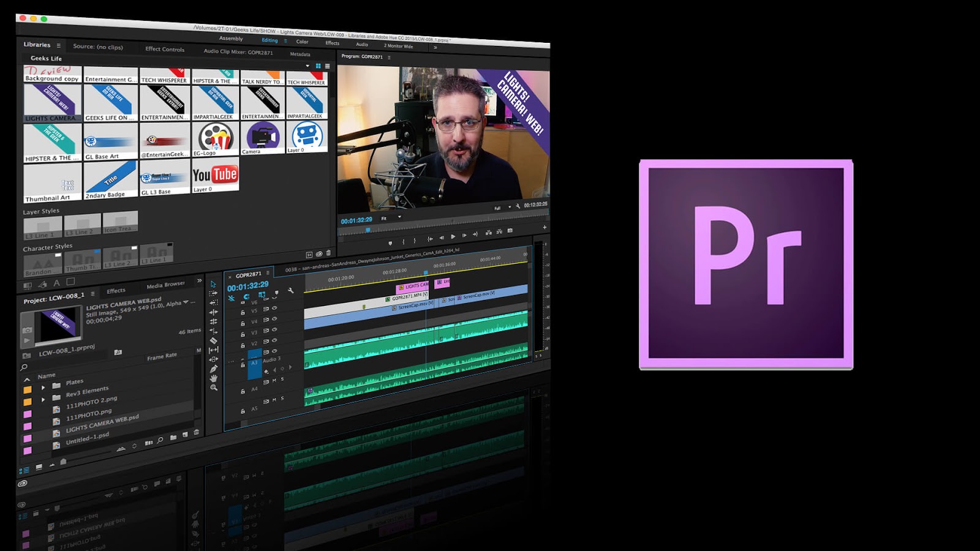Select the Track Select Forward tool

213,293
